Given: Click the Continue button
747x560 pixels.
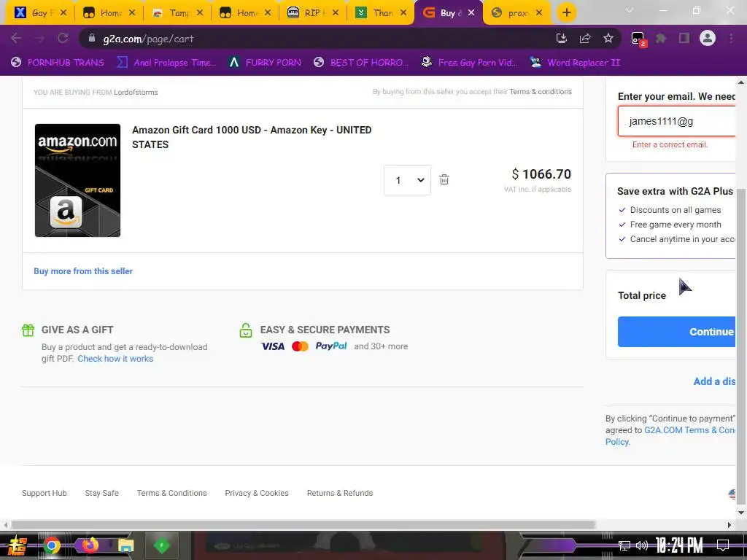Looking at the screenshot, I should click(x=677, y=332).
